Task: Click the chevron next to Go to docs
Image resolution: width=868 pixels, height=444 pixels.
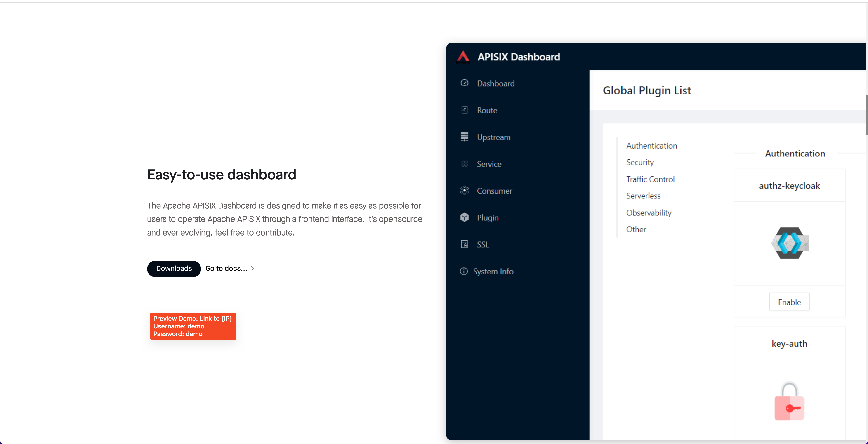Action: point(253,269)
